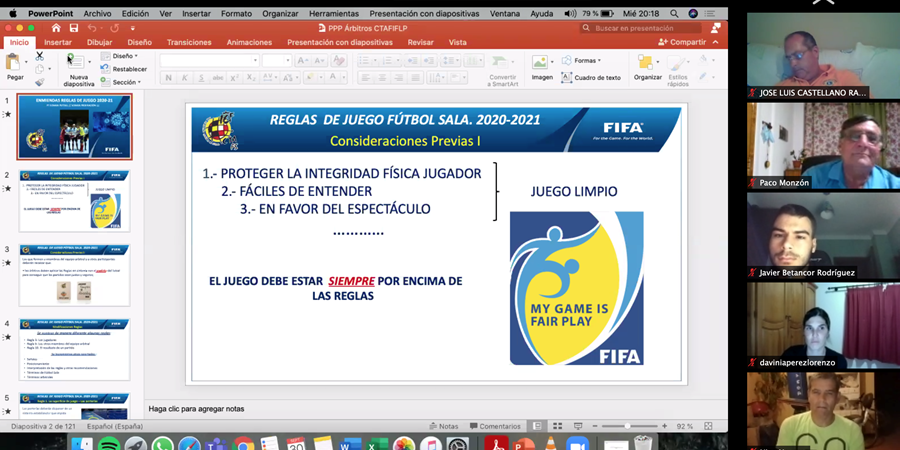Toggle superscript x² formatting
This screenshot has height=450, width=900.
234,78
